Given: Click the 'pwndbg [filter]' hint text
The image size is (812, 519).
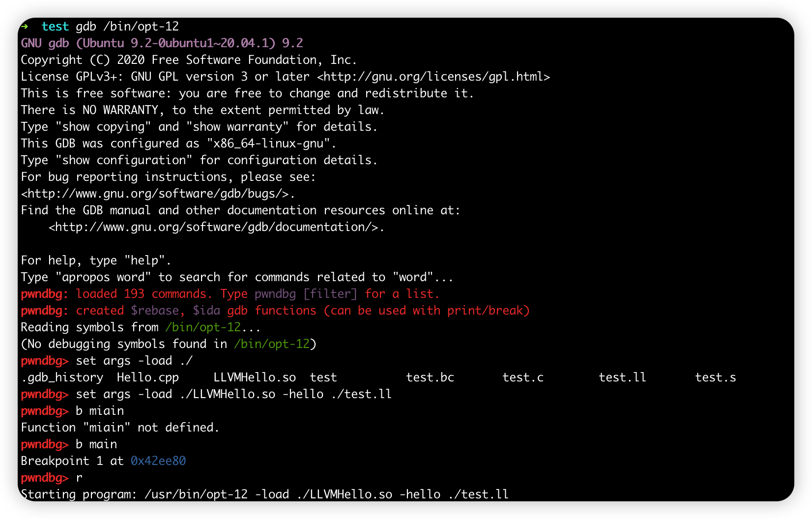Looking at the screenshot, I should tap(306, 294).
